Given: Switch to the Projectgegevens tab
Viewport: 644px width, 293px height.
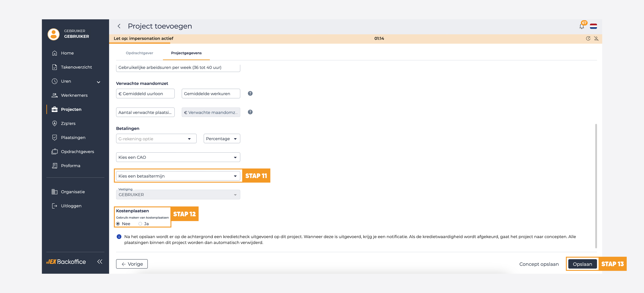Looking at the screenshot, I should pyautogui.click(x=186, y=53).
